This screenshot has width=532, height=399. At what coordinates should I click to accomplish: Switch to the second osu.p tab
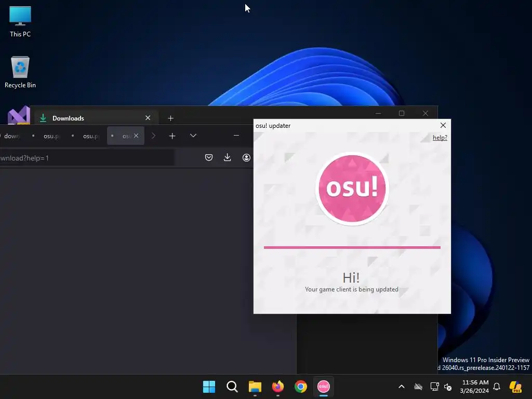86,136
